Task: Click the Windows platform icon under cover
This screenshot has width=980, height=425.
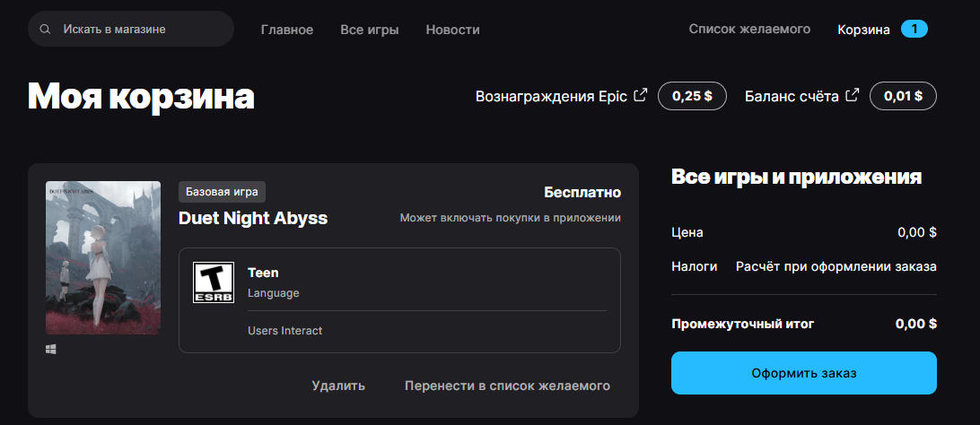Action: point(51,350)
